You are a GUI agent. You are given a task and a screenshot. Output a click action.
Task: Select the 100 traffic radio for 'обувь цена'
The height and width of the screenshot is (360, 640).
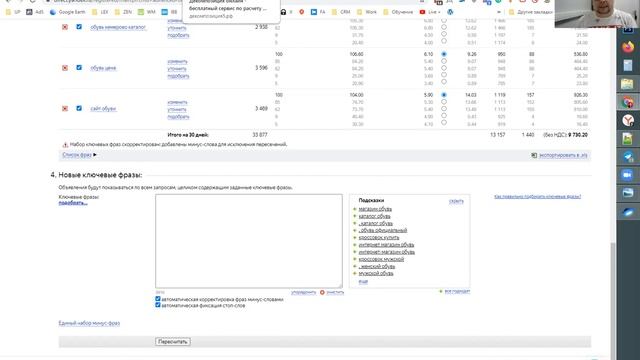click(444, 54)
